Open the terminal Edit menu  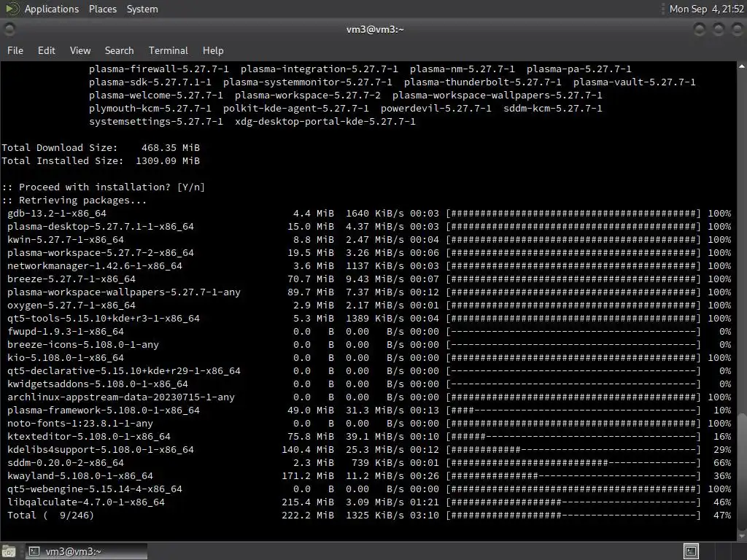[x=46, y=50]
